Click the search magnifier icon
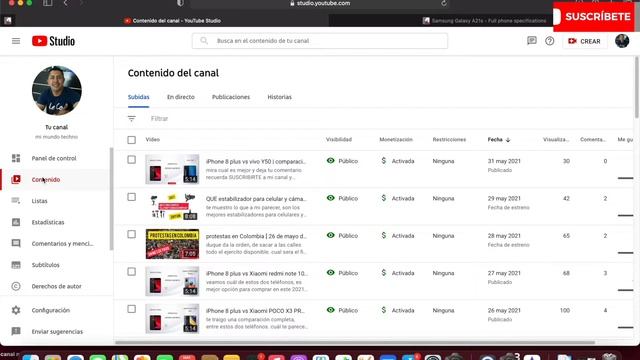 click(x=204, y=41)
